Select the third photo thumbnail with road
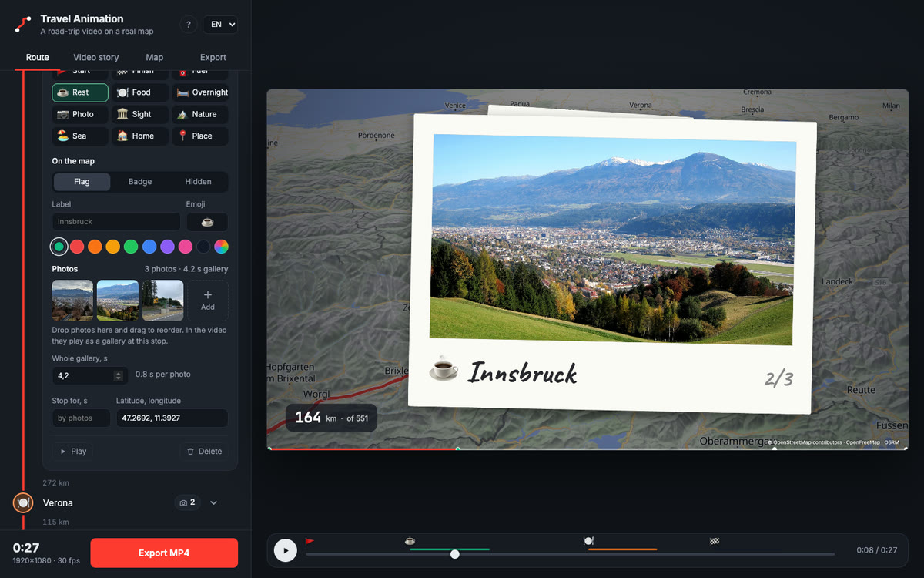924x578 pixels. point(163,301)
